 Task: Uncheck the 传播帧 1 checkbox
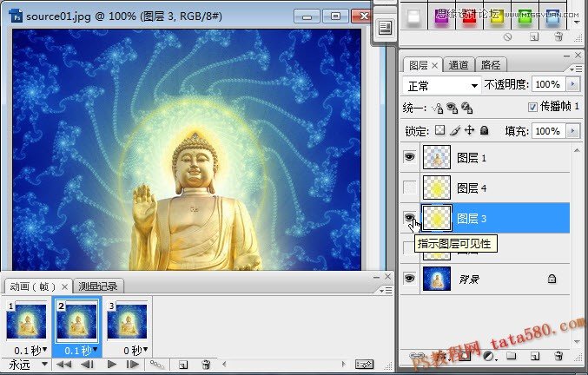point(532,108)
